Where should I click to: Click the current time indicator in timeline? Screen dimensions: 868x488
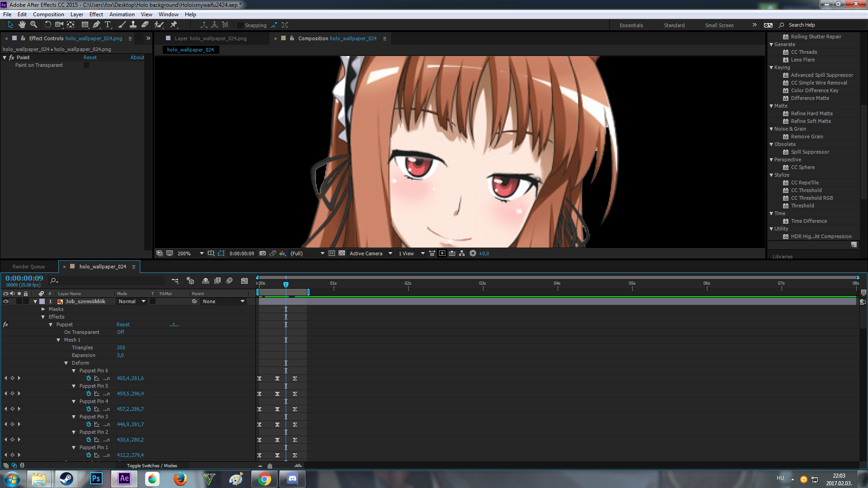[286, 284]
